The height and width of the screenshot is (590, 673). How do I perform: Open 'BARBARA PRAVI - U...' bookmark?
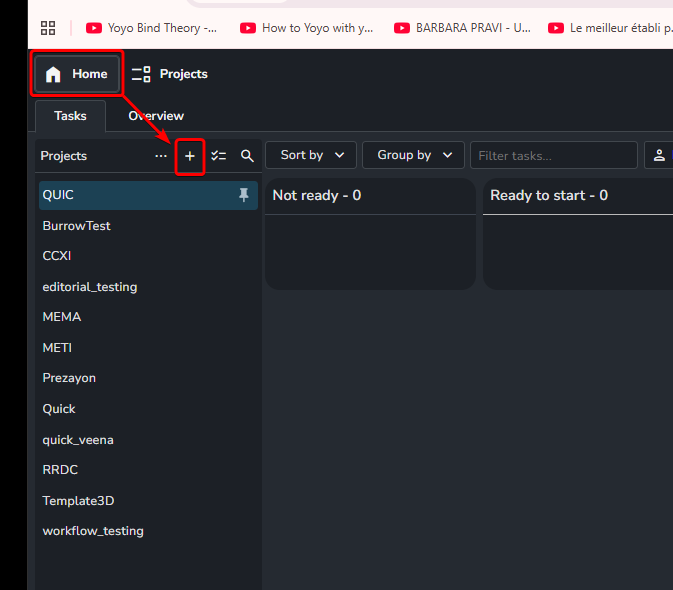click(x=462, y=28)
